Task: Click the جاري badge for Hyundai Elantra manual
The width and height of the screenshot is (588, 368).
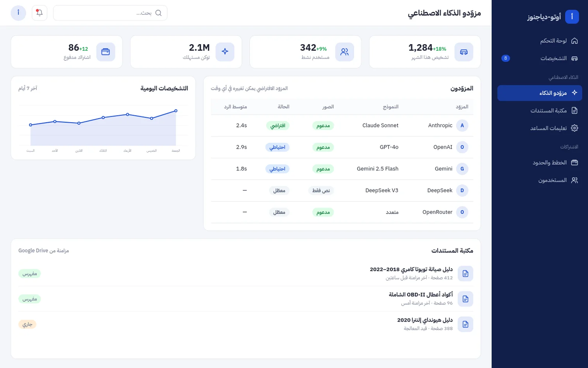Action: [x=28, y=325]
